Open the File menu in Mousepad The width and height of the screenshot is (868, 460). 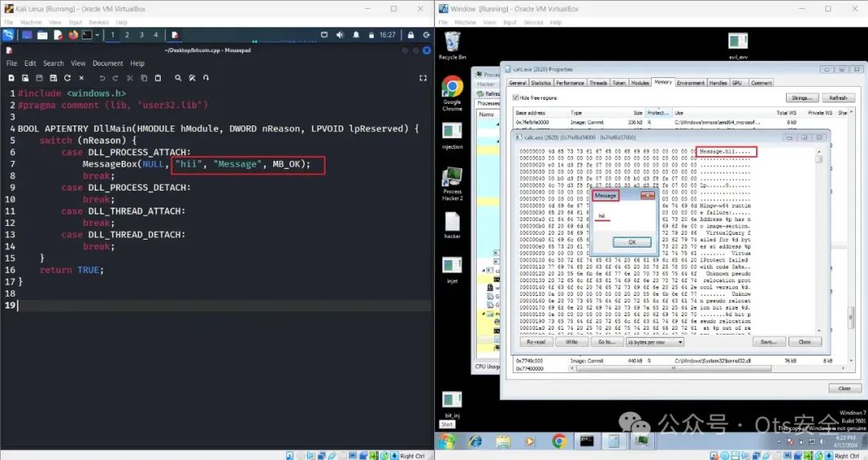click(11, 64)
